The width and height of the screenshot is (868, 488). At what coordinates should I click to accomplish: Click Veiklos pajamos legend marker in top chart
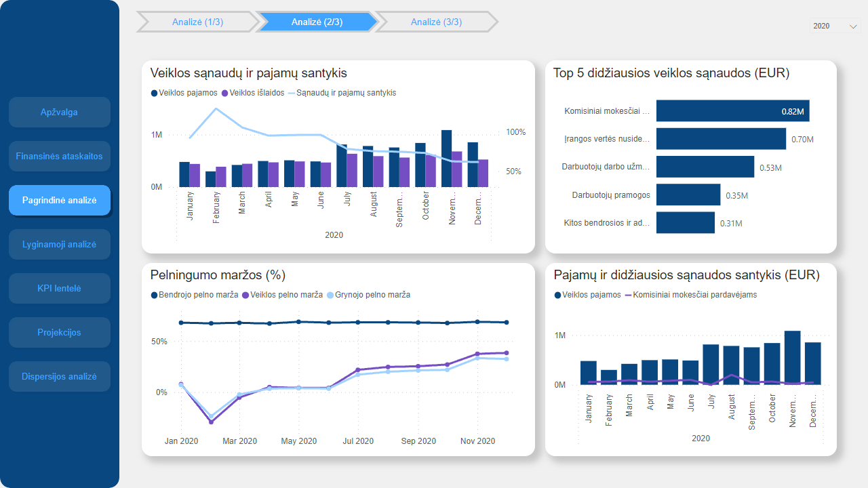click(154, 93)
